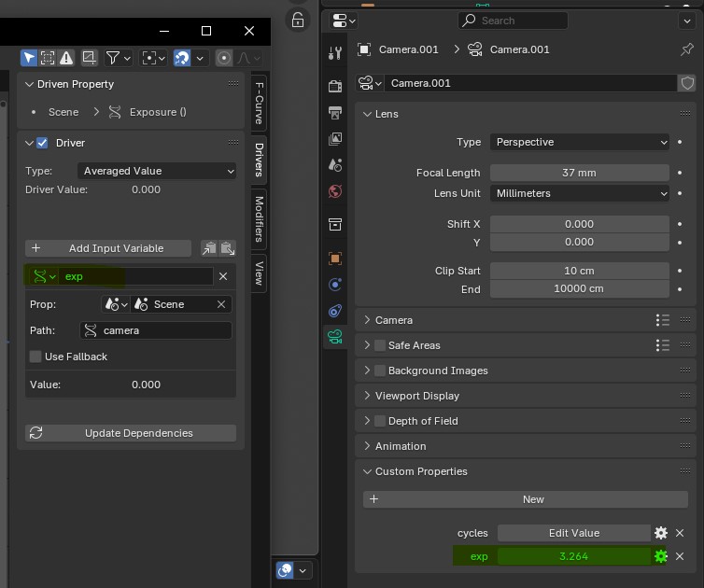Open the Output properties tab
This screenshot has height=588, width=704.
(x=335, y=112)
